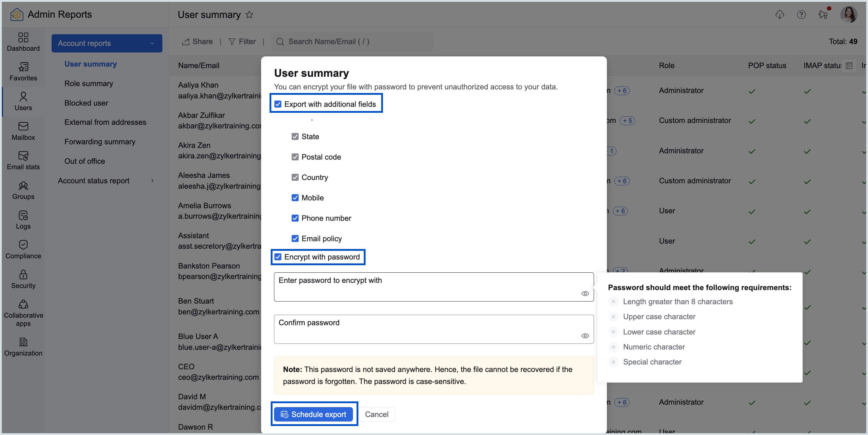
Task: Click the download icon in top bar
Action: coord(780,14)
